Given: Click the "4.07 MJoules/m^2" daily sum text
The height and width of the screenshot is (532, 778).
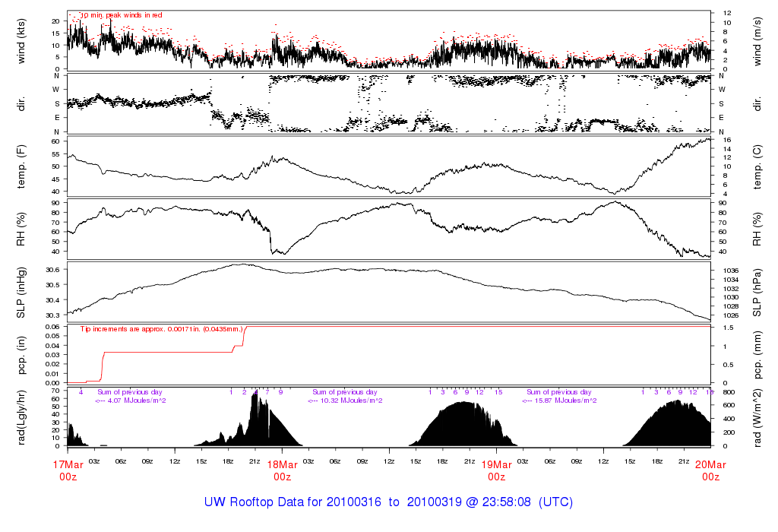Looking at the screenshot, I should (137, 401).
